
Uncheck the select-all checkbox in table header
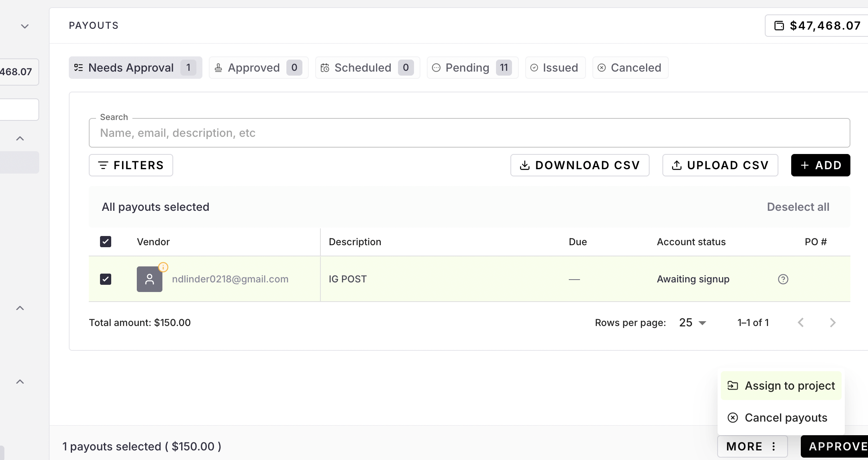[106, 242]
